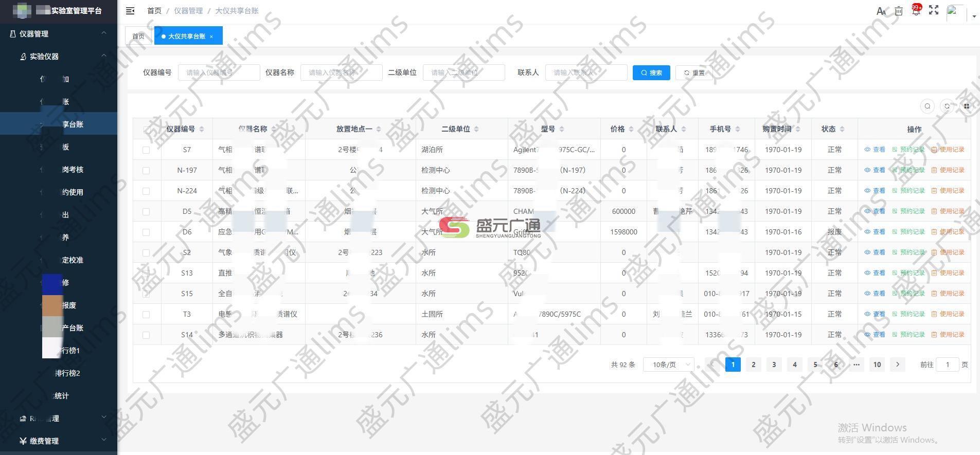Check the row S7 checkbox
This screenshot has width=980, height=455.
click(x=147, y=150)
